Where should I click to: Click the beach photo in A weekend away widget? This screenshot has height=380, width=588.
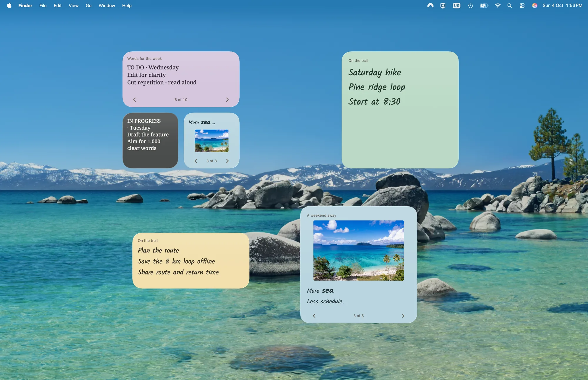pyautogui.click(x=358, y=250)
